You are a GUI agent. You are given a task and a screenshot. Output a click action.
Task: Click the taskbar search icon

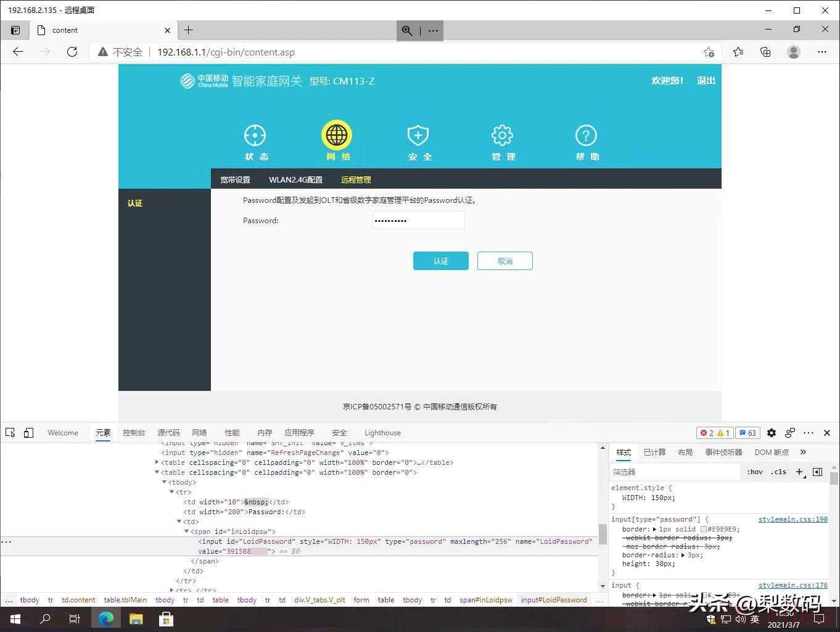pyautogui.click(x=45, y=619)
